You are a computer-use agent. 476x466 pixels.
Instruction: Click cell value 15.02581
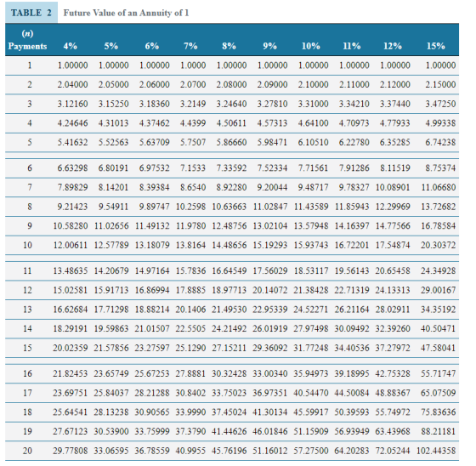tap(71, 290)
